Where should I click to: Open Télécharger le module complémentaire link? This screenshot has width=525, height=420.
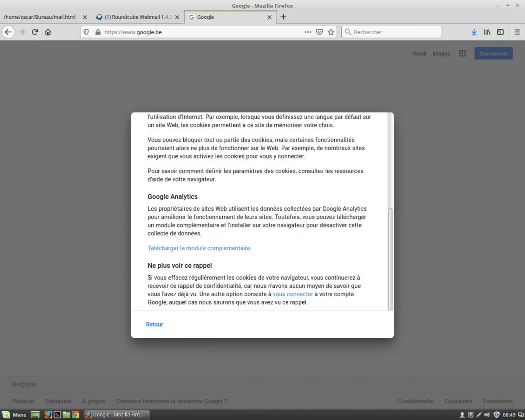point(199,248)
